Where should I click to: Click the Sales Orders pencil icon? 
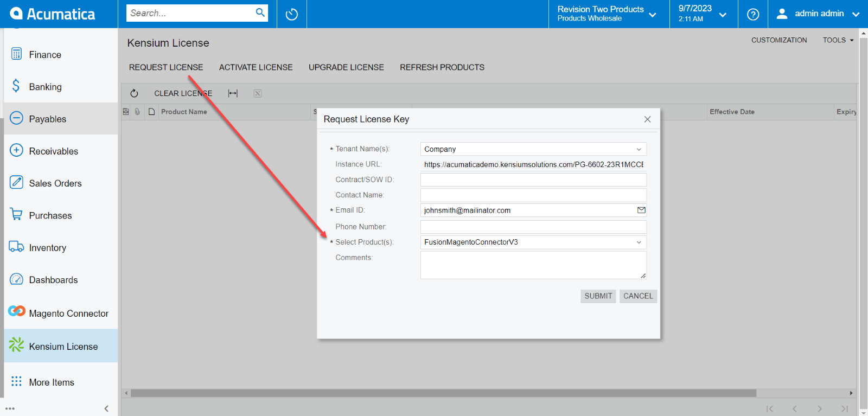click(x=17, y=182)
